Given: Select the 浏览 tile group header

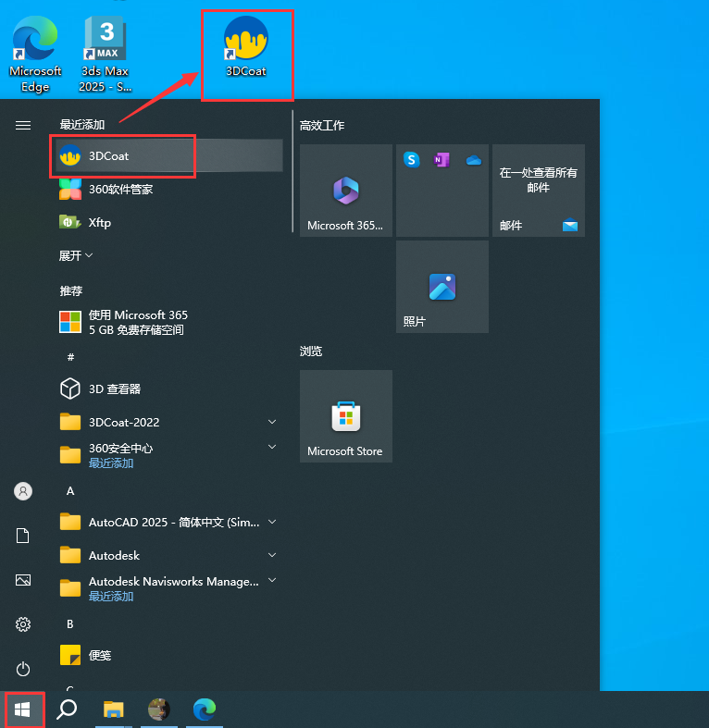Looking at the screenshot, I should tap(311, 351).
